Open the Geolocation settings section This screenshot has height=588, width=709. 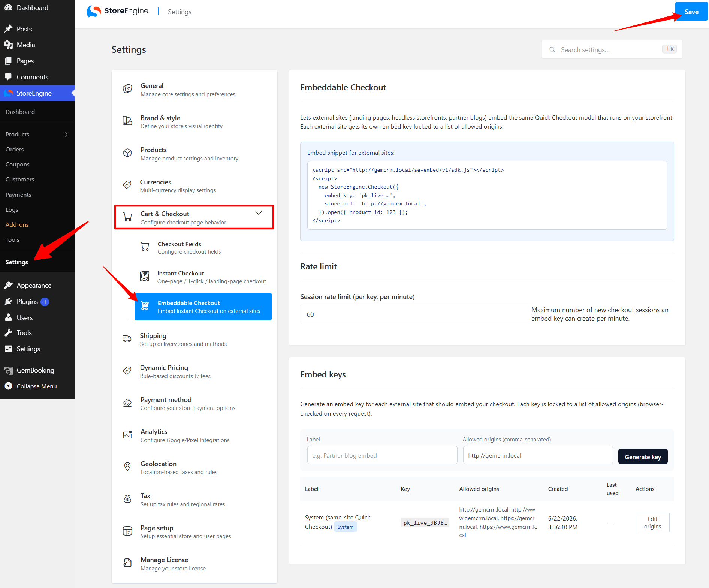click(x=194, y=467)
